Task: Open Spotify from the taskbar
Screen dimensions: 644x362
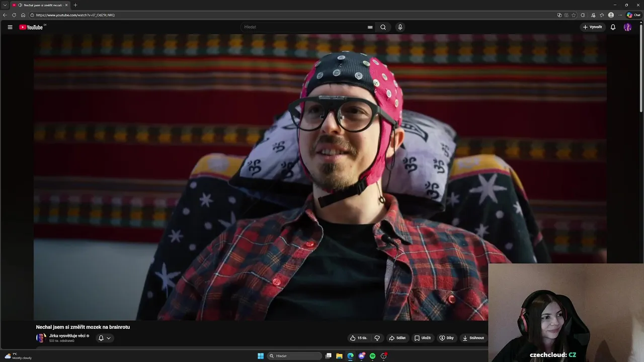Action: click(x=372, y=356)
